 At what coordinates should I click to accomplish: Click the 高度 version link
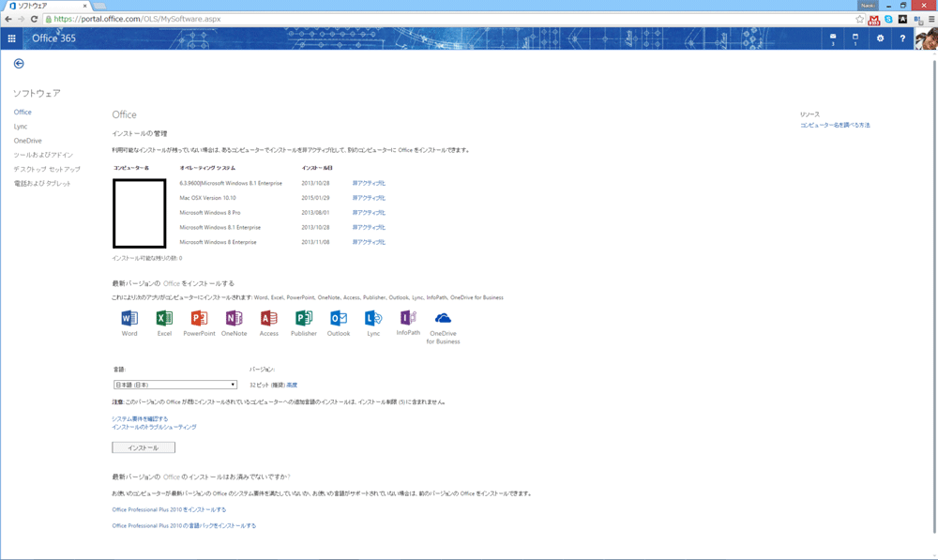(292, 386)
